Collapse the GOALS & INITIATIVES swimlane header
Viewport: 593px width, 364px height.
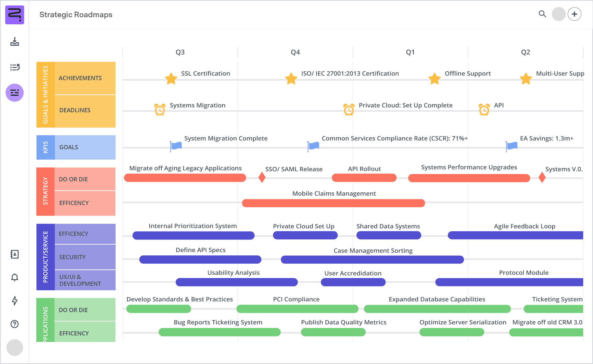pos(45,94)
